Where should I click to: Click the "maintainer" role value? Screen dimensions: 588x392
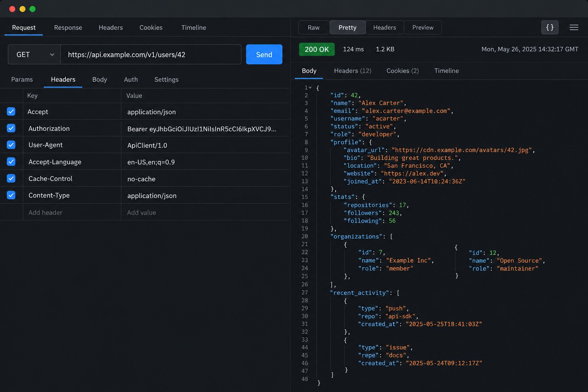click(x=518, y=268)
